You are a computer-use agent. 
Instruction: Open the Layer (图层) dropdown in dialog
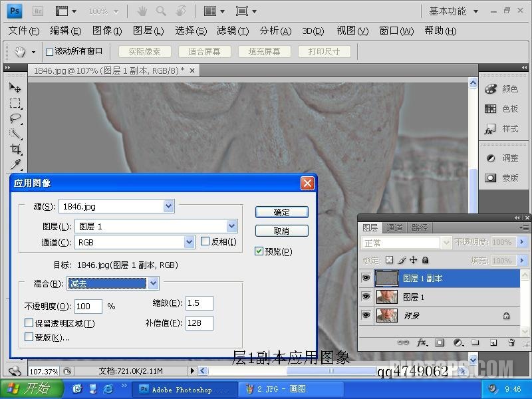pos(231,226)
